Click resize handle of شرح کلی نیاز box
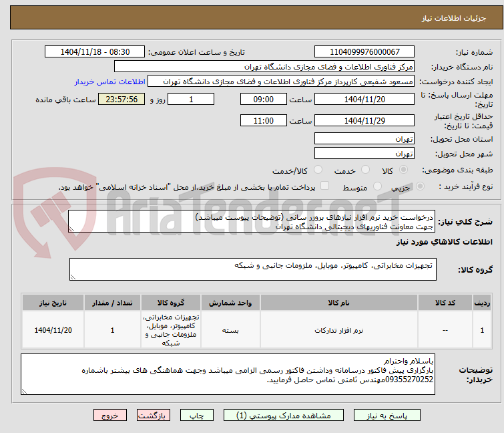Screen dimensions: 504x433 click(x=71, y=229)
